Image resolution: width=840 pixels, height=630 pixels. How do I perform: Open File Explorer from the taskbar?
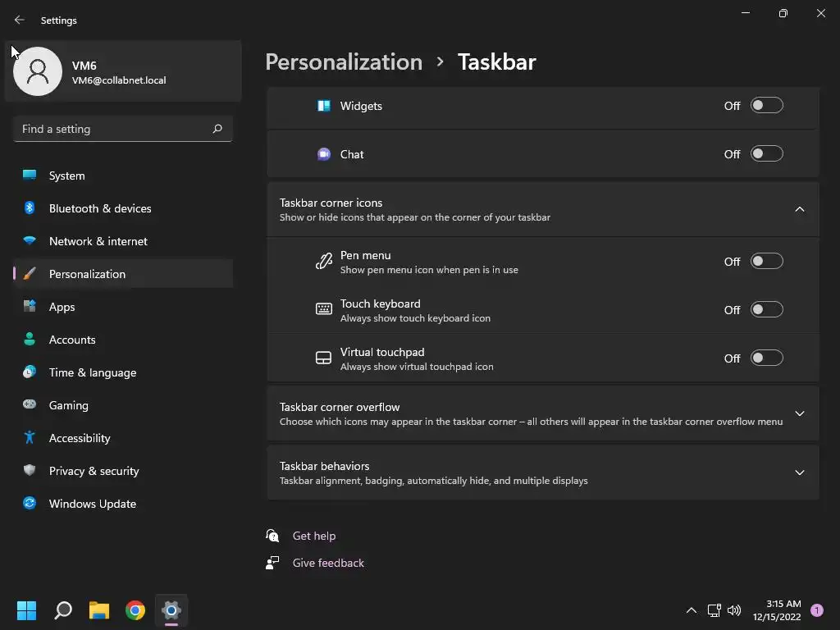click(99, 610)
